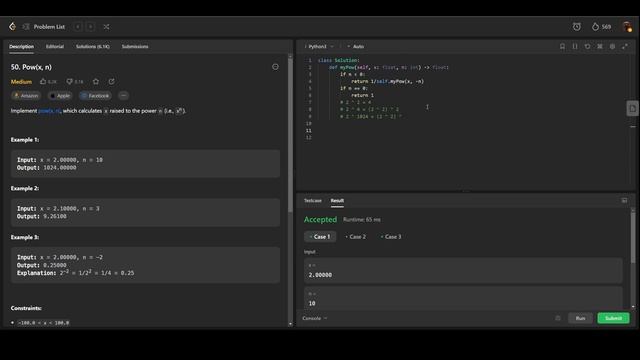The height and width of the screenshot is (360, 640).
Task: Select the Facebook company tag
Action: coord(95,96)
